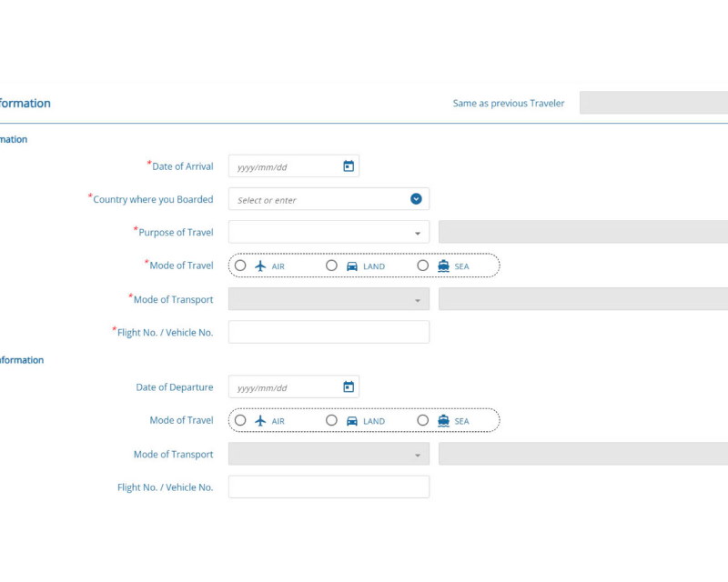Click the airplane icon in departure Mode of Travel

(x=261, y=420)
